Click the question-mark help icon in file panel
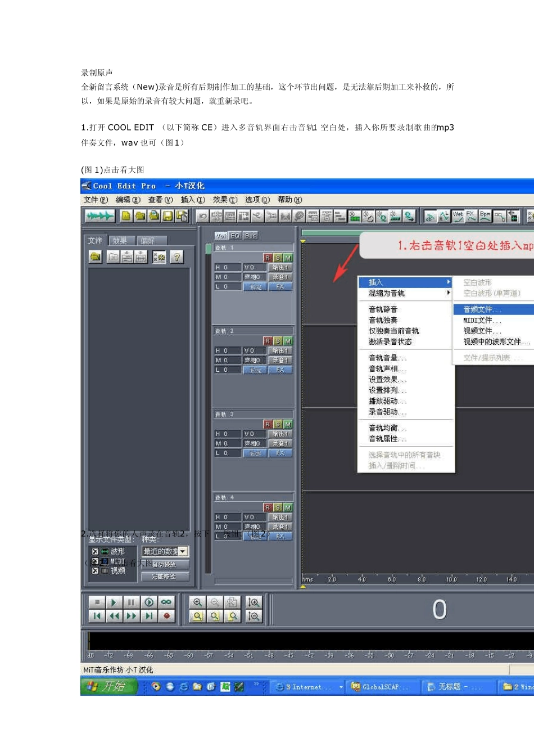534x756 pixels. click(177, 257)
